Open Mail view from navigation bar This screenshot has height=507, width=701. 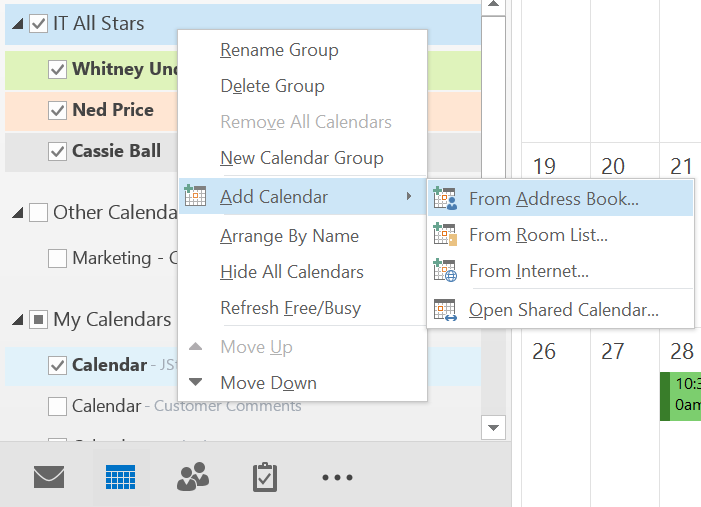[49, 477]
